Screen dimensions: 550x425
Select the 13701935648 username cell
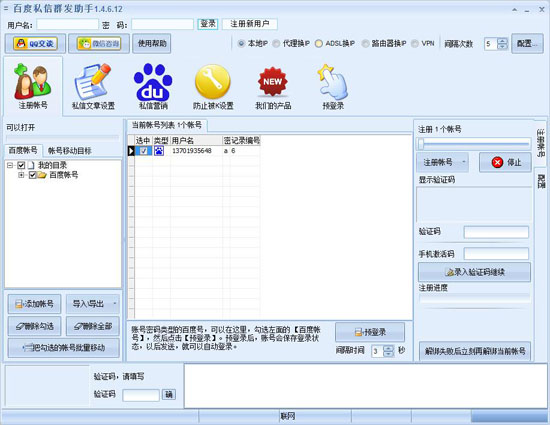(196, 151)
